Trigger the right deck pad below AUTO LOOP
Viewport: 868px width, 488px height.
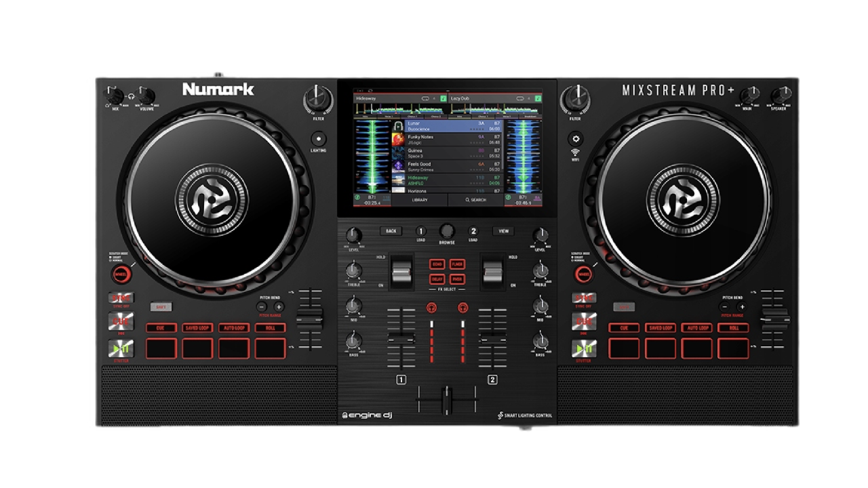pos(697,348)
